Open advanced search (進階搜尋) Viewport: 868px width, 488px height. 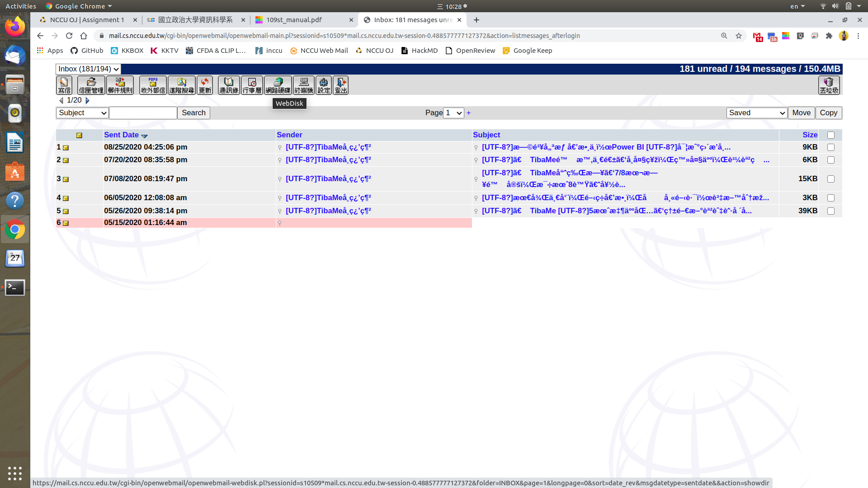(182, 85)
